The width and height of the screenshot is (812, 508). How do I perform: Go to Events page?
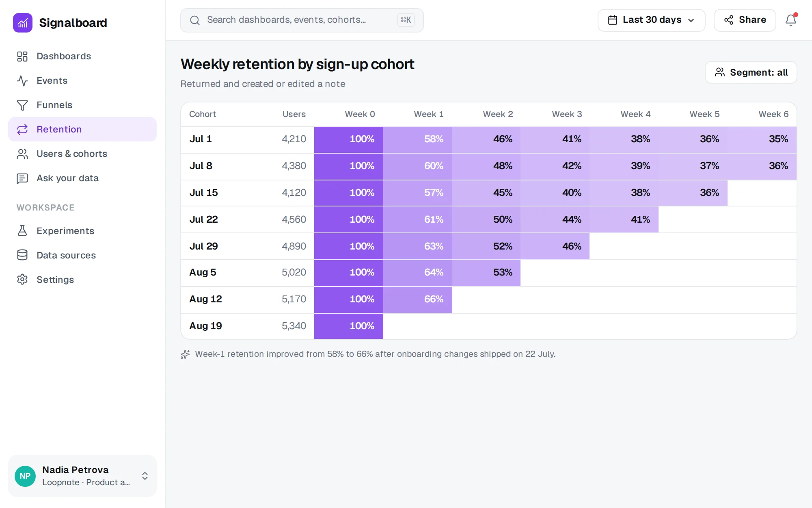[82, 80]
